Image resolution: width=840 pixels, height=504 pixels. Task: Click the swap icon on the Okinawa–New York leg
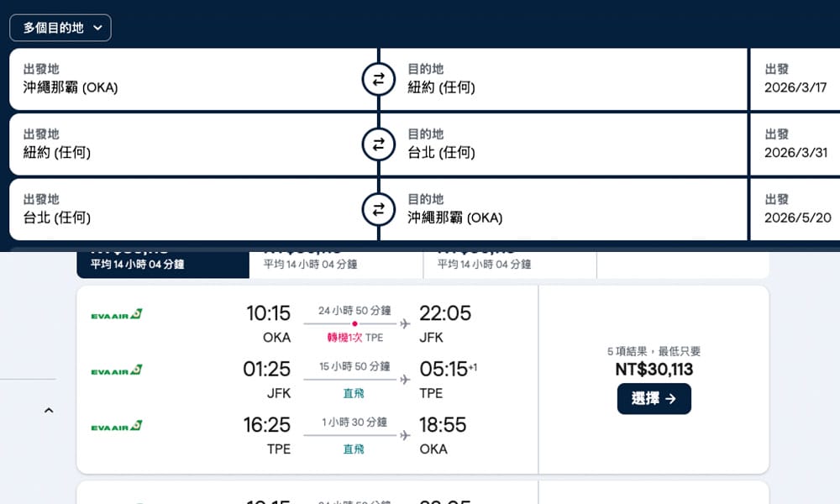click(378, 79)
